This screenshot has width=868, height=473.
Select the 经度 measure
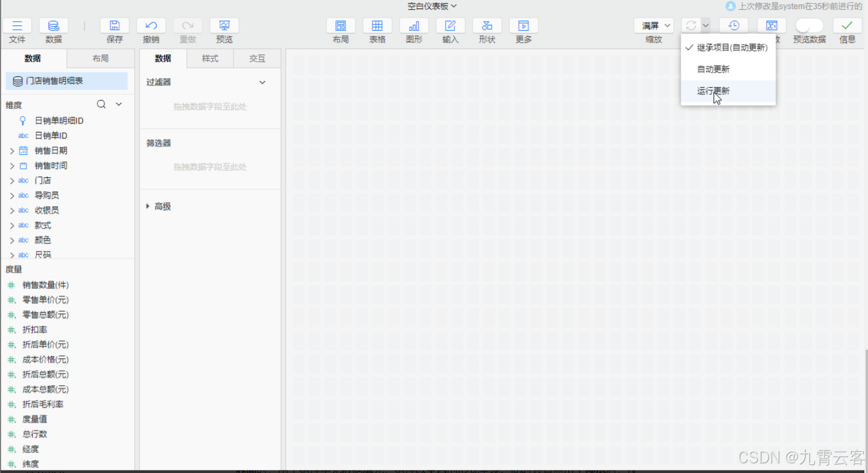click(30, 449)
